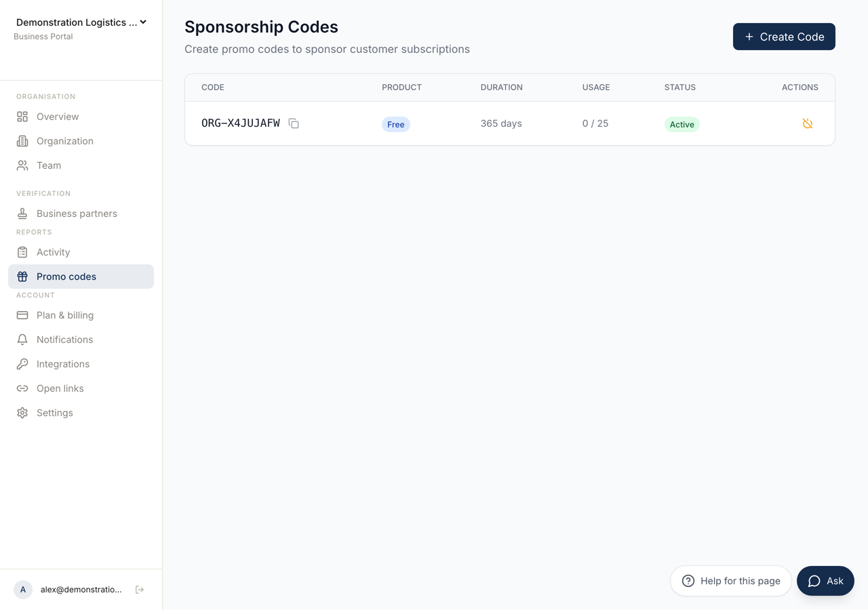Go to the Organization page

[81, 141]
